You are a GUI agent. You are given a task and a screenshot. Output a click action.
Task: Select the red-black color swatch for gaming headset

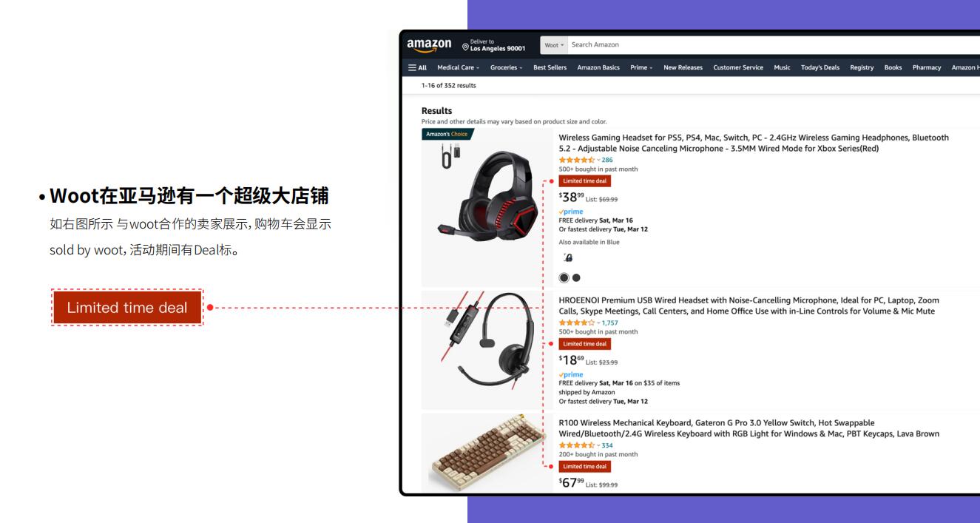pyautogui.click(x=564, y=277)
